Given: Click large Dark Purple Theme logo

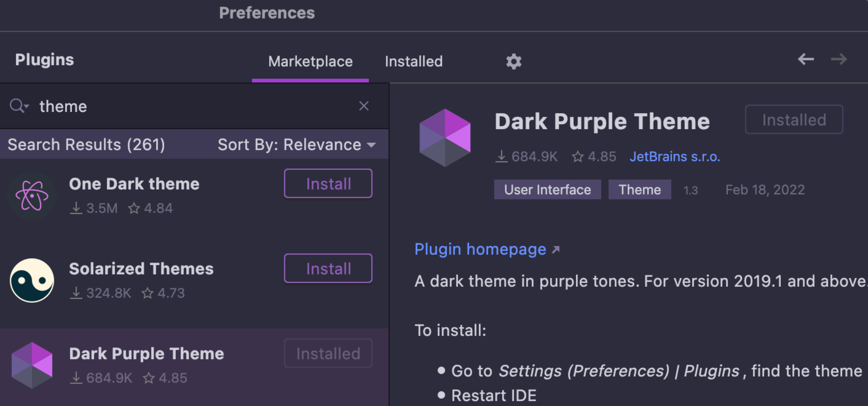Looking at the screenshot, I should click(445, 137).
